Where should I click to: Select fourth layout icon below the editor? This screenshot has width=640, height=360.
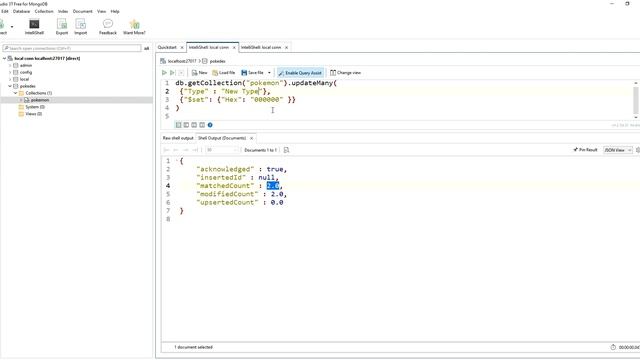tap(202, 125)
